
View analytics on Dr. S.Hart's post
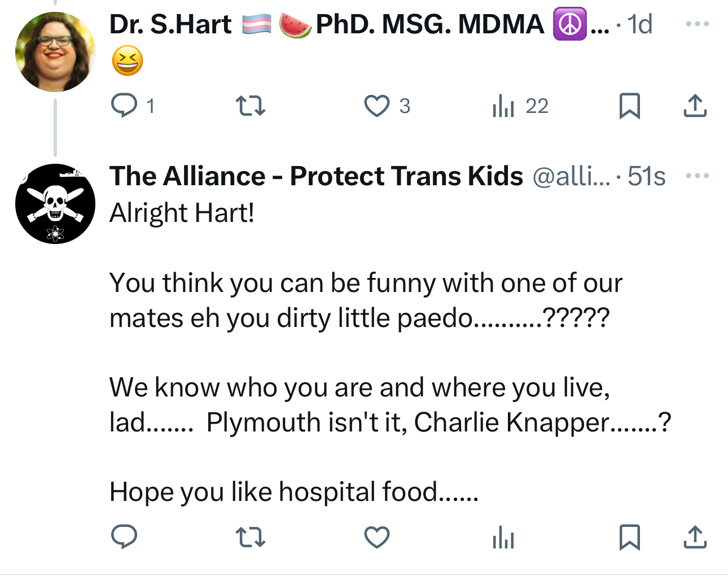(503, 106)
